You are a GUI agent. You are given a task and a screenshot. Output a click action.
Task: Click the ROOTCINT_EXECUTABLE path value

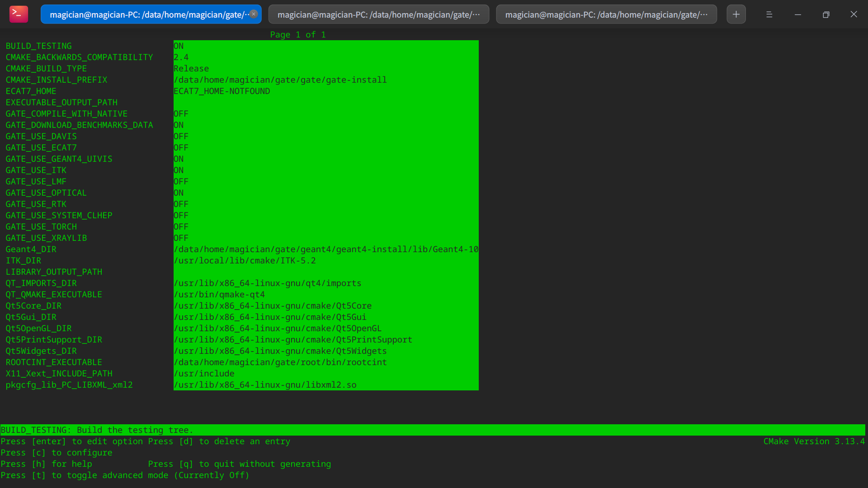(280, 362)
